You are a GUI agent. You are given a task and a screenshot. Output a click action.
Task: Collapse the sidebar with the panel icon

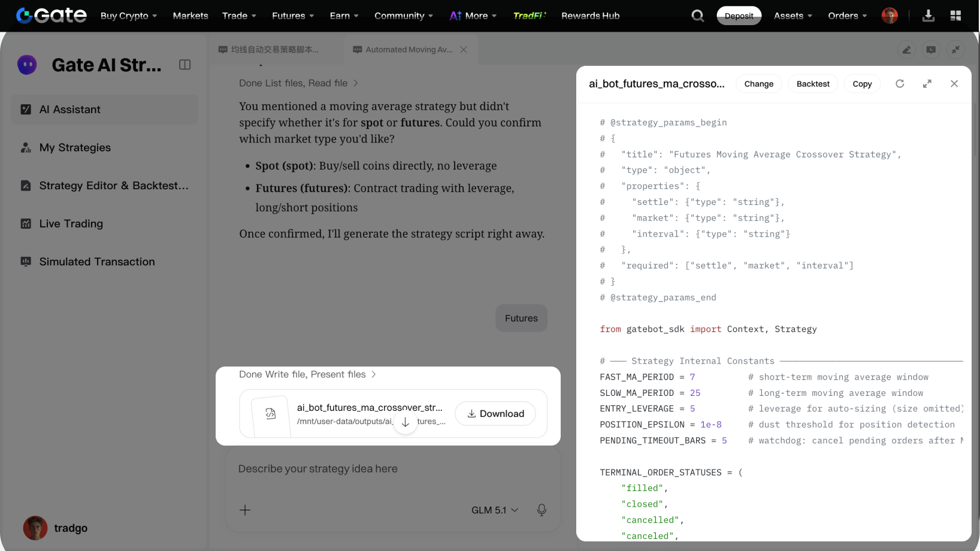(184, 65)
